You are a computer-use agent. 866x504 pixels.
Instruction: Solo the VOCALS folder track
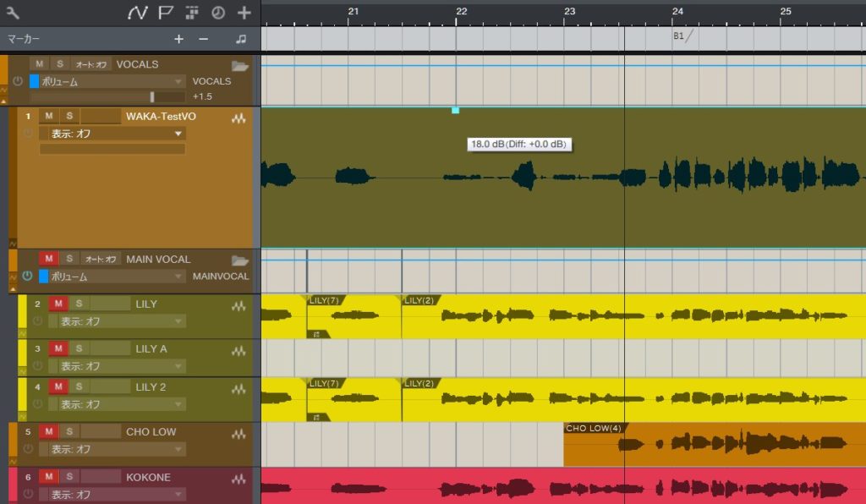[x=60, y=64]
